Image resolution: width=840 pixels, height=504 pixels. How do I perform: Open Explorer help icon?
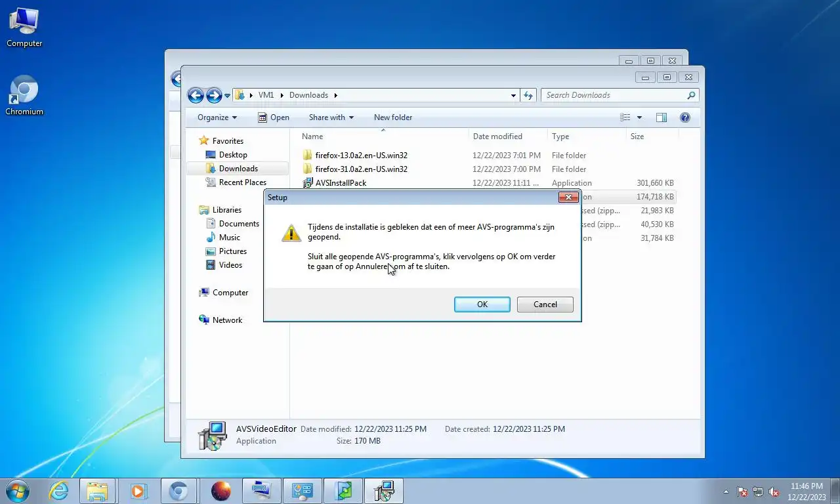[685, 117]
